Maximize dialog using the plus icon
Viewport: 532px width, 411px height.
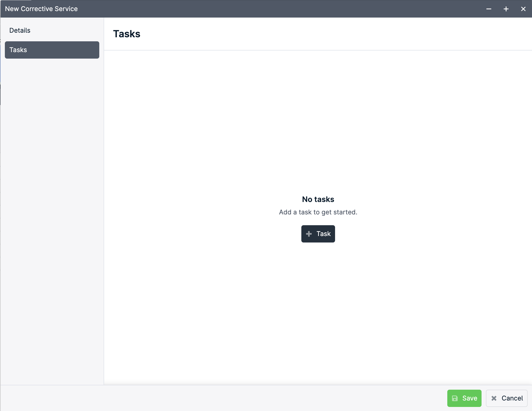[x=506, y=9]
